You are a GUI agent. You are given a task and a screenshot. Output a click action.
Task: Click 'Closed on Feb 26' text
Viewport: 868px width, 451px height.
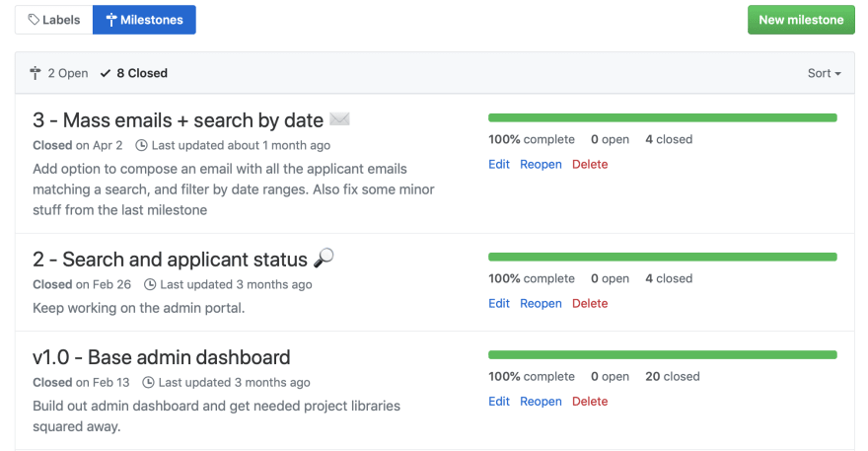82,284
